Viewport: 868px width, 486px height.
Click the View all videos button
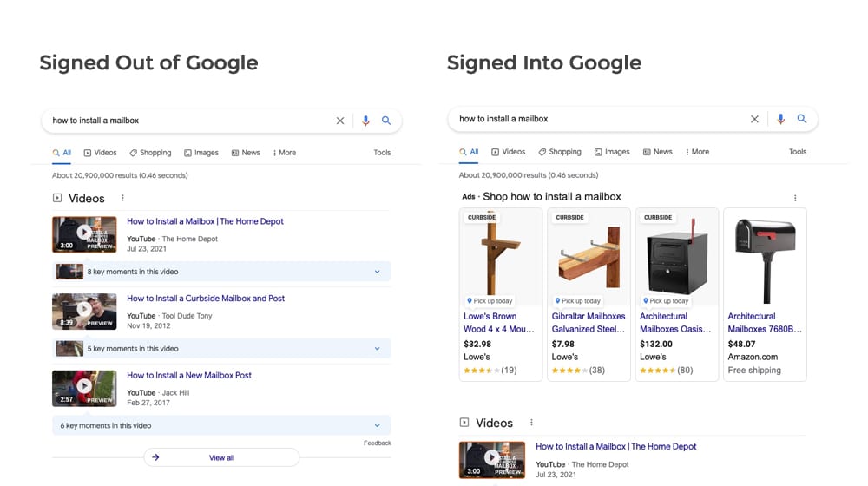click(221, 457)
